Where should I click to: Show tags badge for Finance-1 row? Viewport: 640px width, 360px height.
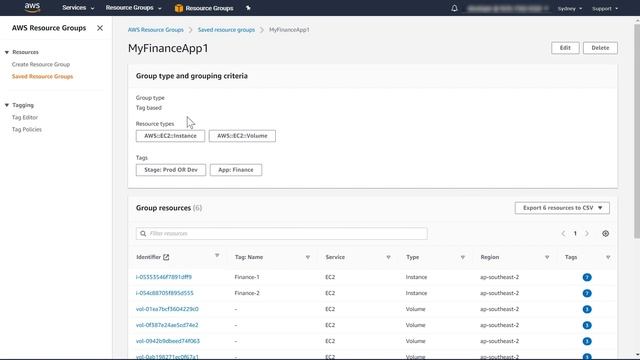click(587, 278)
